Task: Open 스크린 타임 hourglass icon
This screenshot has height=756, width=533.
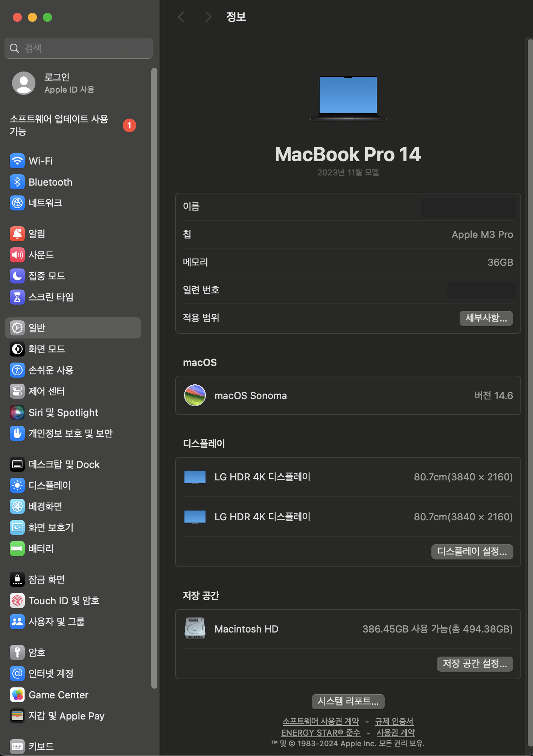Action: coord(17,297)
